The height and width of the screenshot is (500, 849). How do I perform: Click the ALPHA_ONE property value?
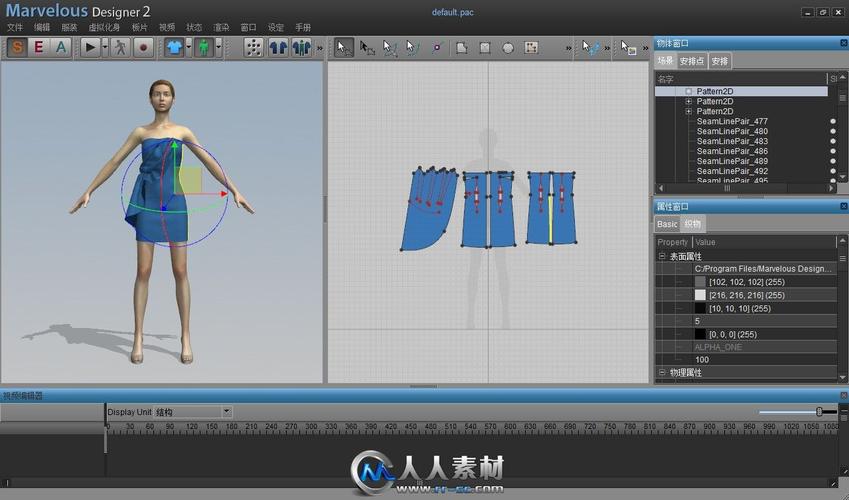[x=718, y=347]
